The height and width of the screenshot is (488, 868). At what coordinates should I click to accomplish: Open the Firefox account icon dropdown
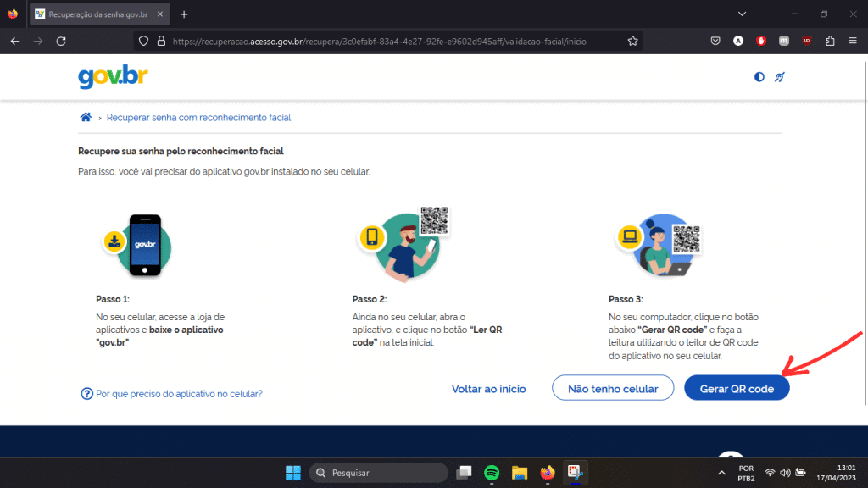(737, 40)
